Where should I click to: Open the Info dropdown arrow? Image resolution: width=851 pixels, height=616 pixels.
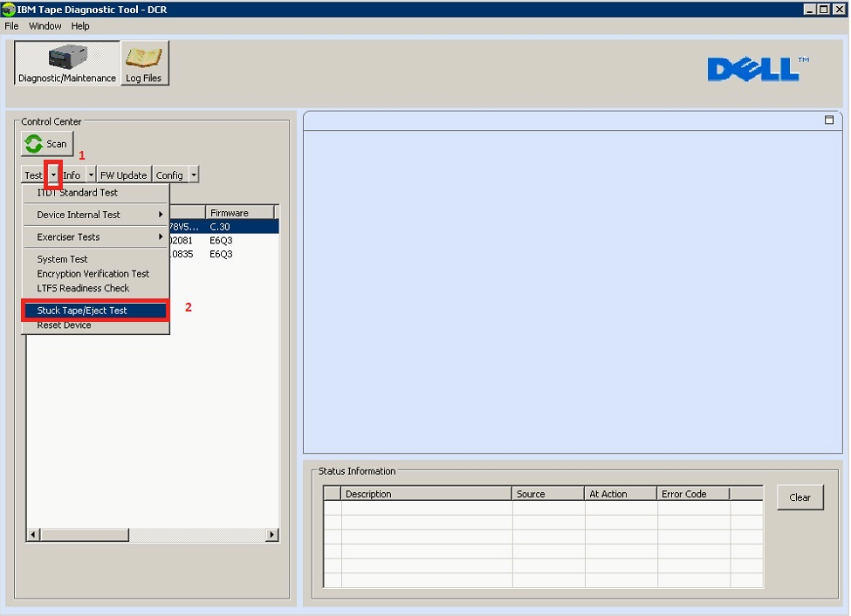pyautogui.click(x=91, y=175)
